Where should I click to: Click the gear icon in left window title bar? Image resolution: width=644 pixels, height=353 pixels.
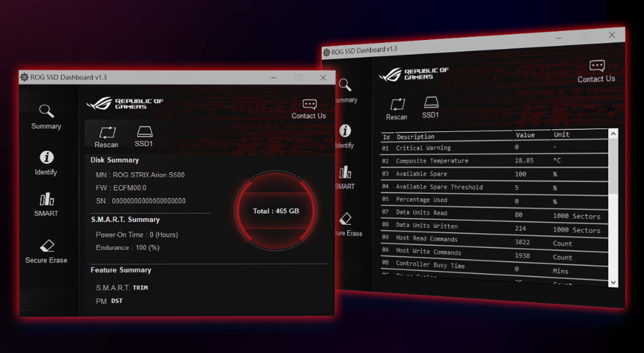tap(24, 77)
